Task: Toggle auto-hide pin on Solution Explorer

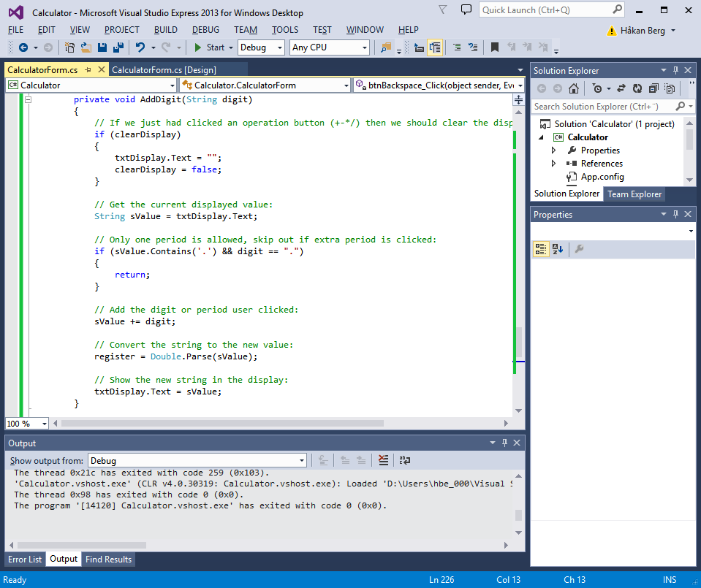Action: click(x=675, y=70)
